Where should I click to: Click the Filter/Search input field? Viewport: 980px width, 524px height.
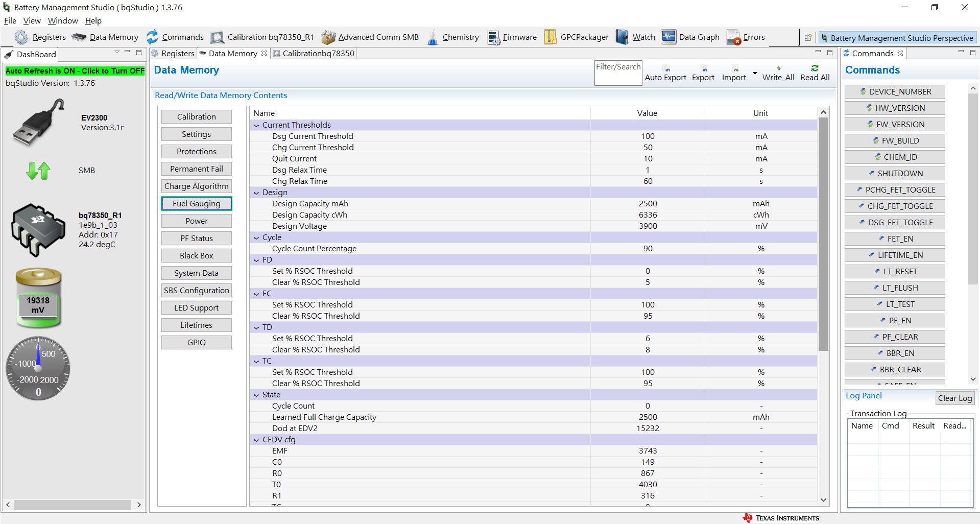(x=618, y=73)
